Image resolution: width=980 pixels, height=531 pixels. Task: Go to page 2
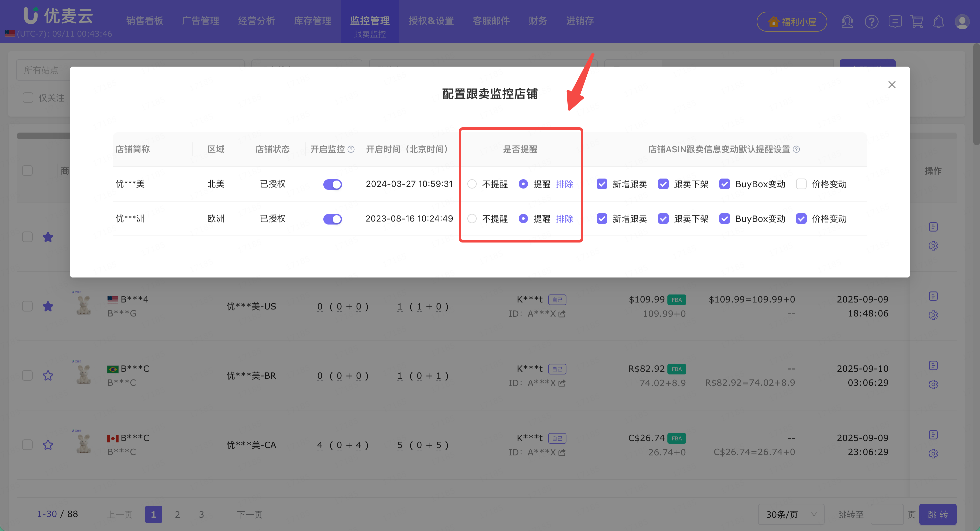(x=177, y=514)
